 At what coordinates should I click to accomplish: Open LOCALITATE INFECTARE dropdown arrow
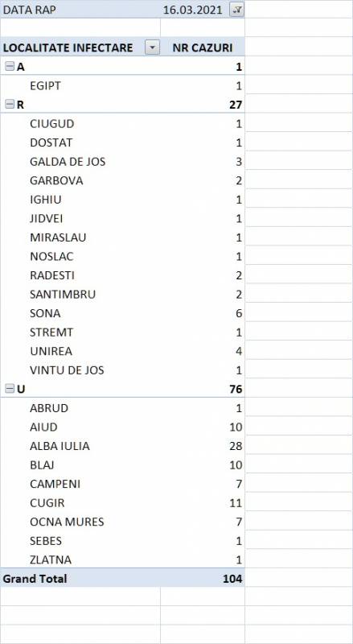point(152,47)
